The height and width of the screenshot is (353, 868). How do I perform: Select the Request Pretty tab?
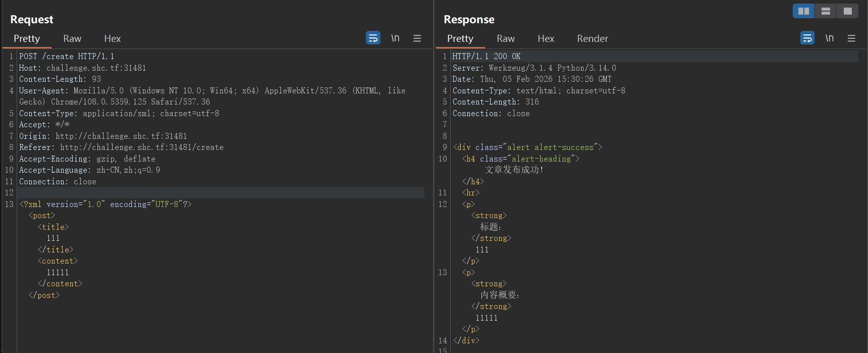click(x=27, y=39)
